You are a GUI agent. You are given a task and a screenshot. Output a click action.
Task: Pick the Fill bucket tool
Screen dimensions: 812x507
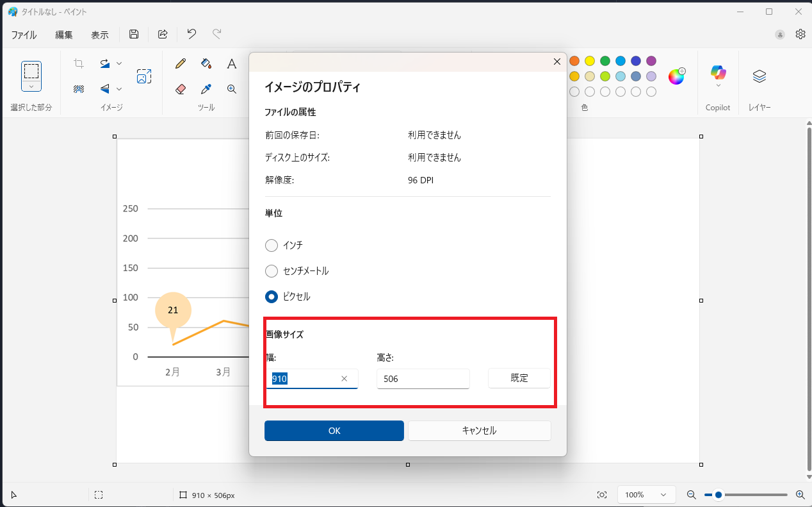(x=206, y=63)
